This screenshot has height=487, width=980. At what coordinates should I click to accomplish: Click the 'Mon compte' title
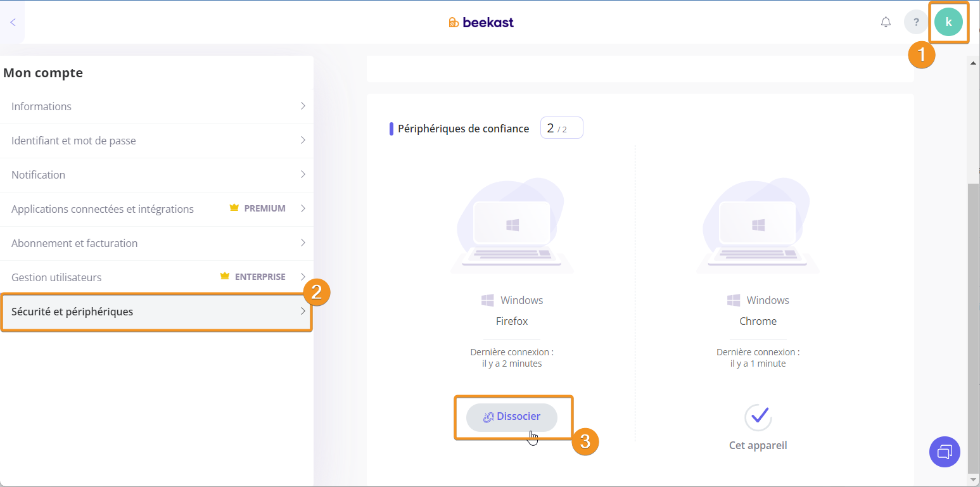coord(43,73)
